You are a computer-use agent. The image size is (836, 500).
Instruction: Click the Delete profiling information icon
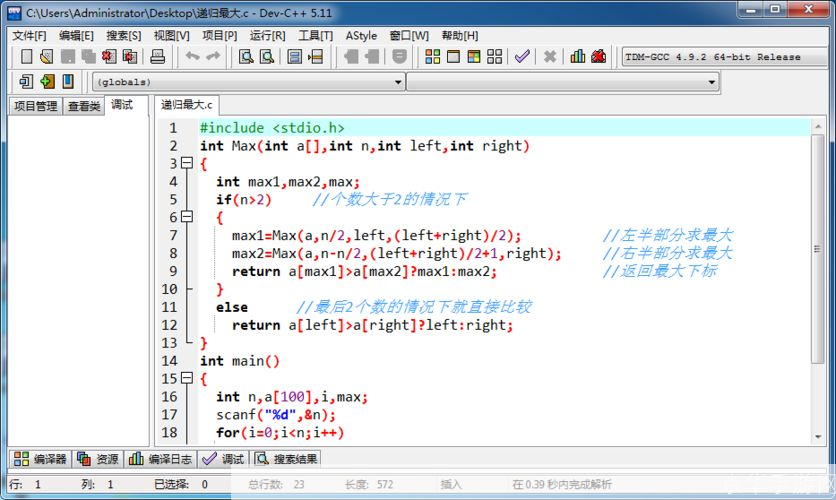click(599, 57)
